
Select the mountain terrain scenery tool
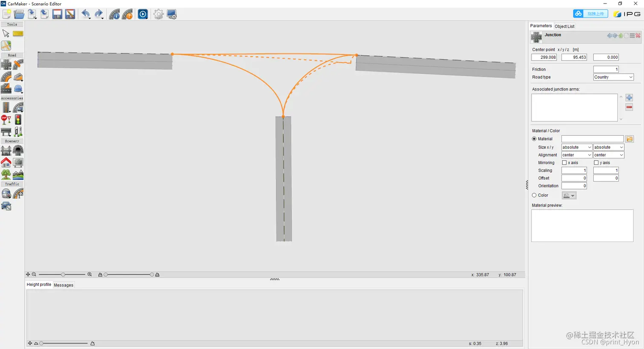pos(18,174)
